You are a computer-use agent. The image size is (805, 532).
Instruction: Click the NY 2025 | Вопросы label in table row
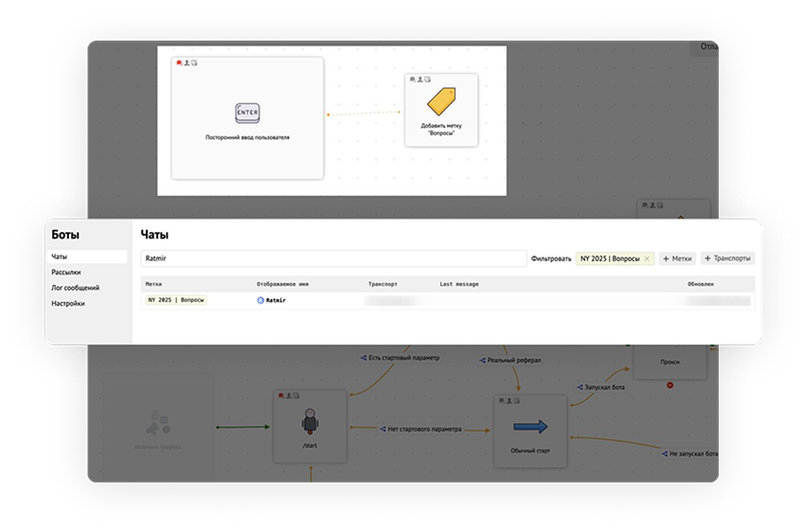(175, 300)
